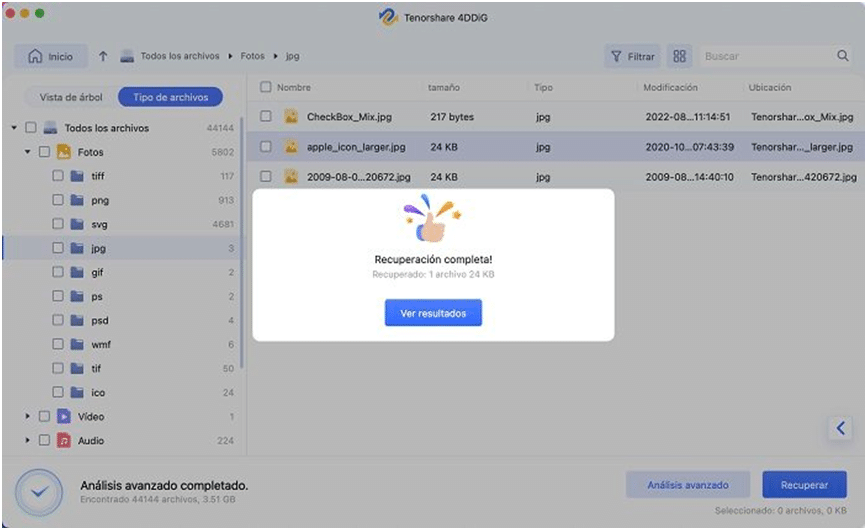
Task: Select the psd folder icon
Action: point(77,320)
